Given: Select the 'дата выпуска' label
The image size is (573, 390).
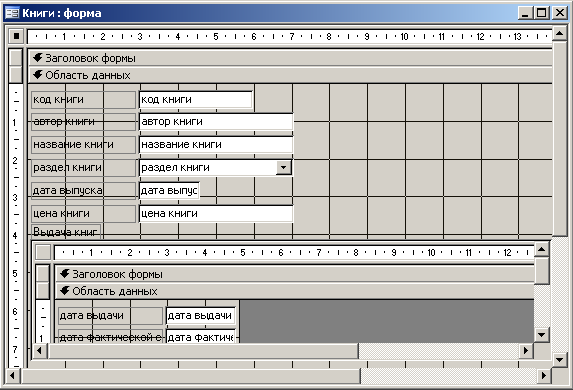Looking at the screenshot, I should coord(83,190).
